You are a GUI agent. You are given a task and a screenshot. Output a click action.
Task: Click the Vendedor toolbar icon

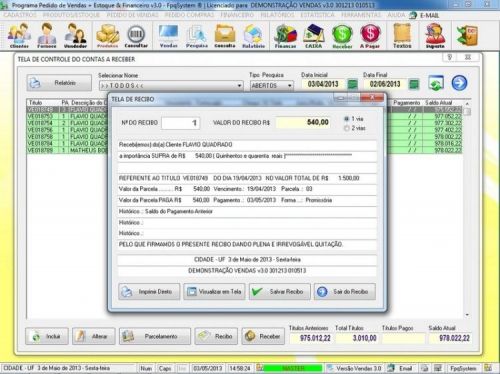tap(75, 35)
